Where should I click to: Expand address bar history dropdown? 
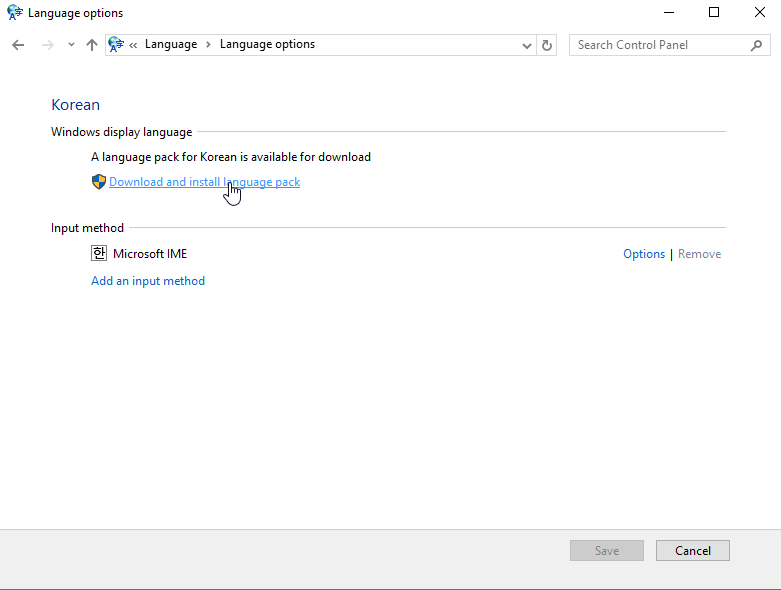(x=526, y=46)
